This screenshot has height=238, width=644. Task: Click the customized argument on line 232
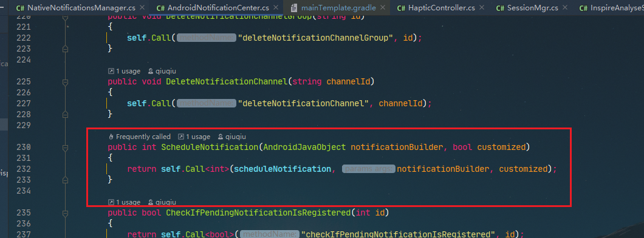coord(524,169)
